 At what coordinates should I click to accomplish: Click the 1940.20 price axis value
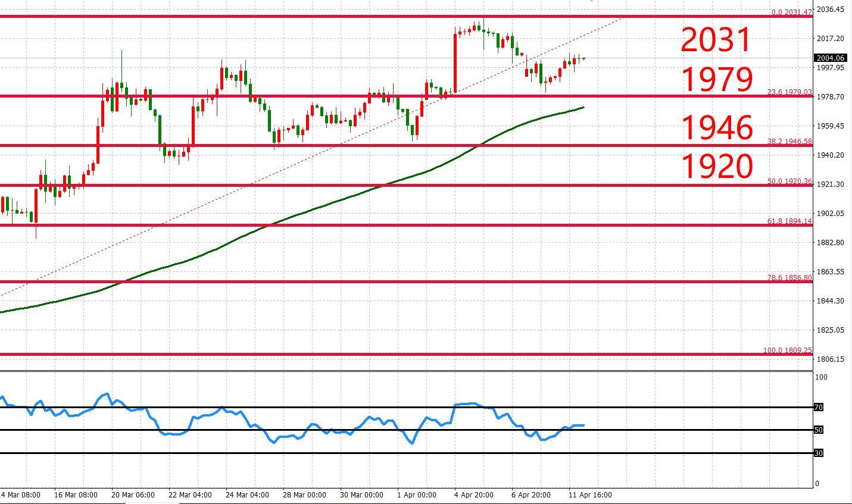point(831,155)
